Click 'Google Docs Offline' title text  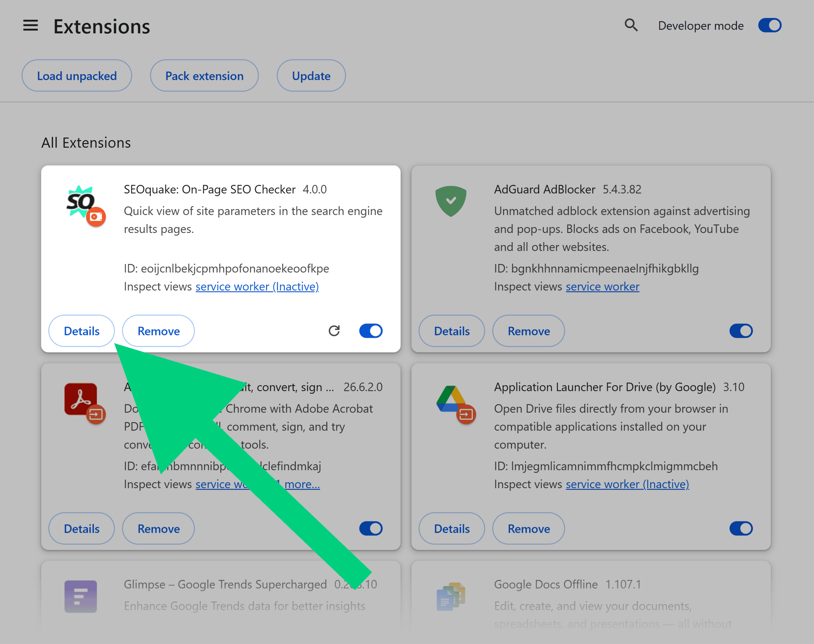[546, 584]
